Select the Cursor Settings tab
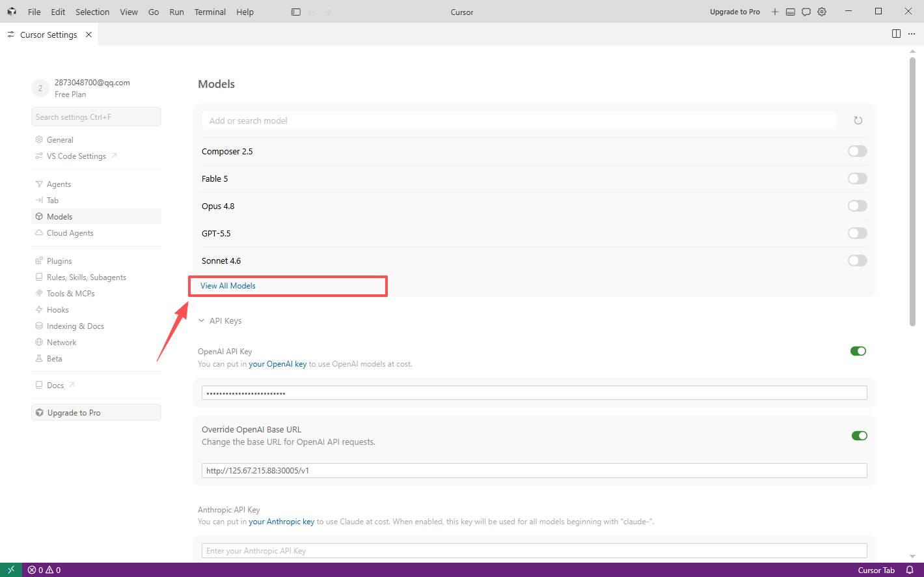 (49, 35)
